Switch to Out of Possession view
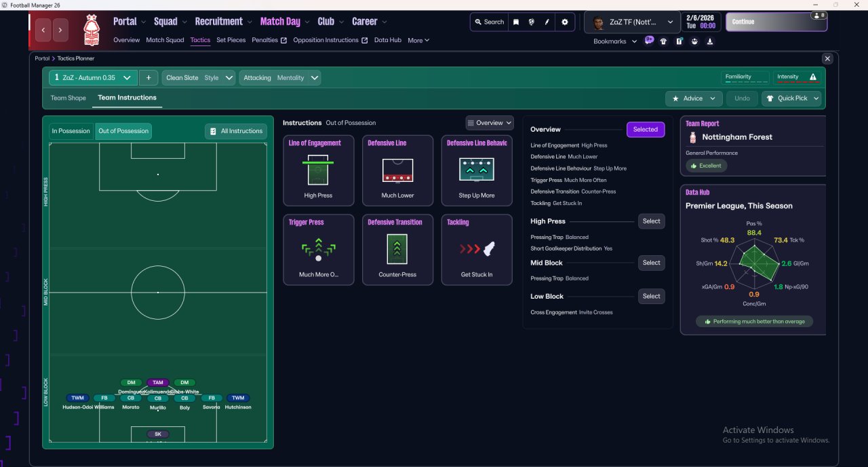 click(x=123, y=131)
